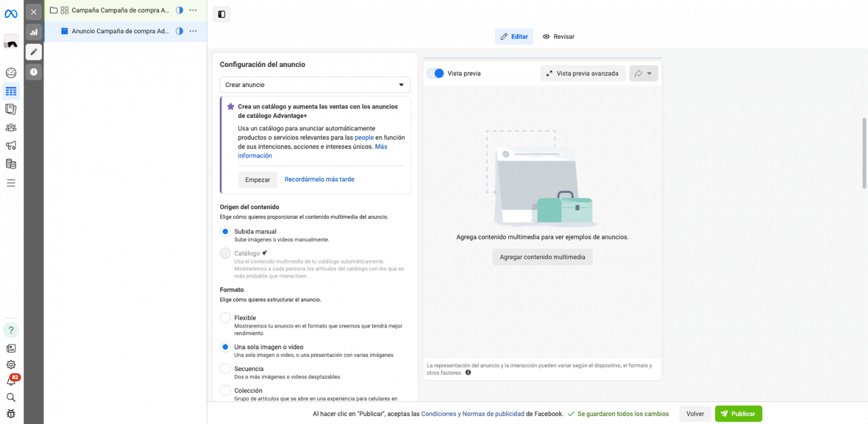Select the Catálogo radio button
This screenshot has height=424, width=868.
click(225, 253)
